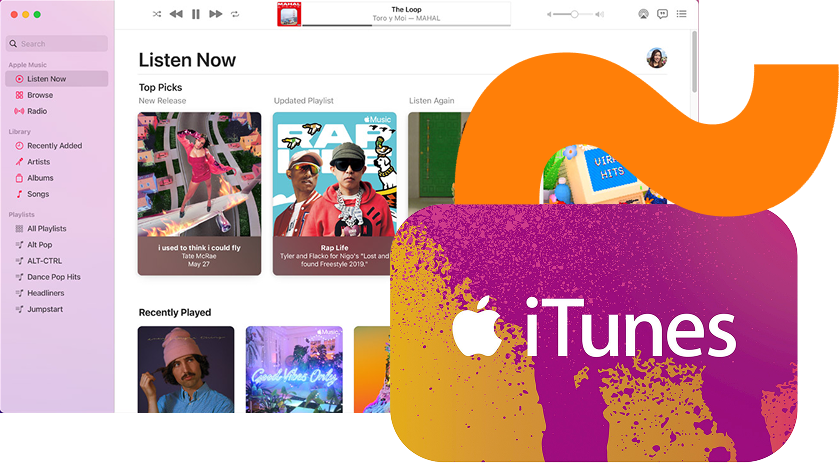839x463 pixels.
Task: Click the ALT-CTRL playlist icon
Action: point(19,261)
